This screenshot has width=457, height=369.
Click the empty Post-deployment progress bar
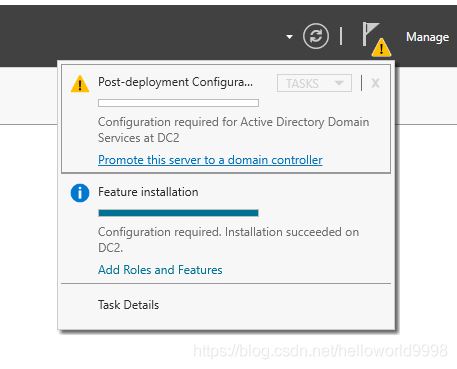pos(178,103)
